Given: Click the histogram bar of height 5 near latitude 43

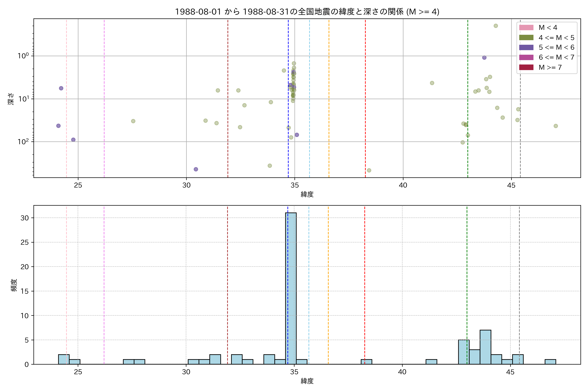Looking at the screenshot, I should click(464, 352).
